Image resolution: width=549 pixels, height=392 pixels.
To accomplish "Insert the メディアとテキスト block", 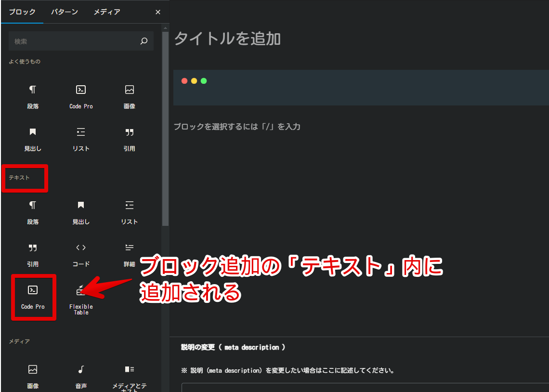I will click(x=129, y=376).
